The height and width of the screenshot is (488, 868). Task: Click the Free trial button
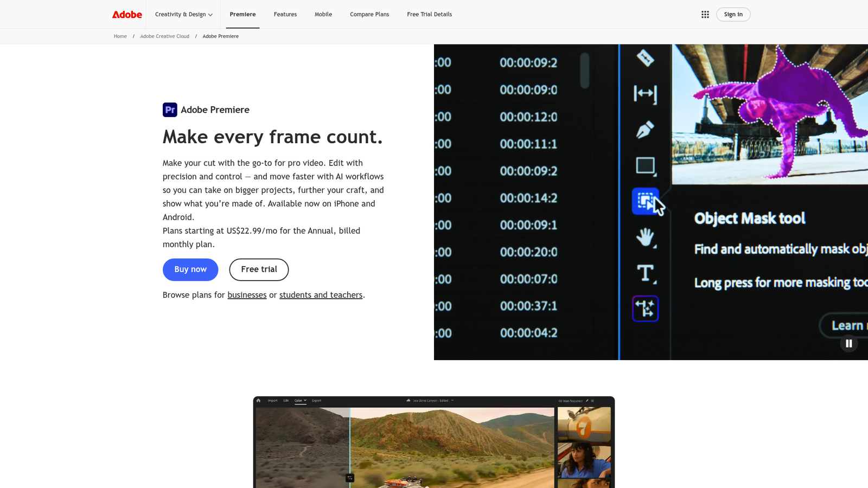click(259, 269)
